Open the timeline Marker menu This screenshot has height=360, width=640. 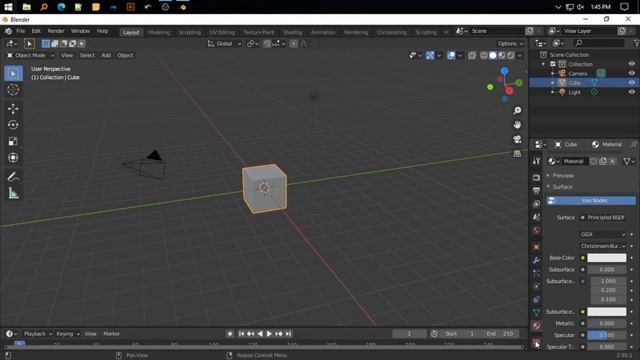(x=111, y=334)
